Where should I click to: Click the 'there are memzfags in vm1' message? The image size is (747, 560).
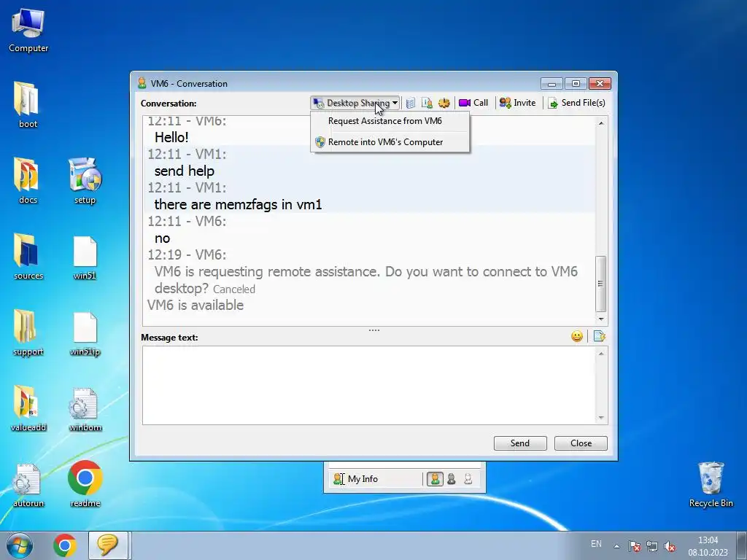point(239,205)
